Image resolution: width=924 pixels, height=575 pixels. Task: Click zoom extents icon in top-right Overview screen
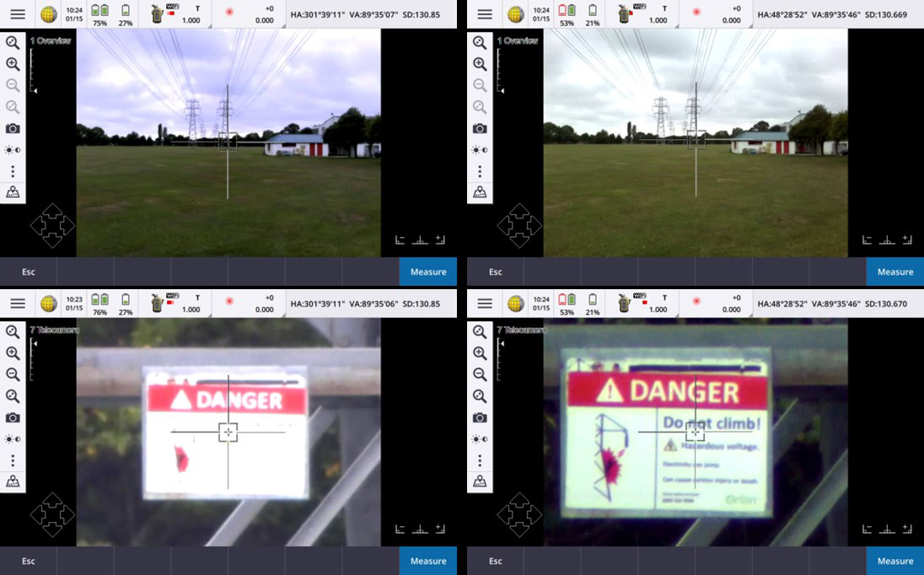(x=480, y=42)
